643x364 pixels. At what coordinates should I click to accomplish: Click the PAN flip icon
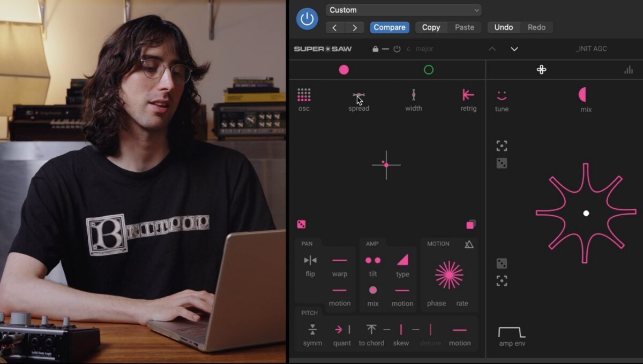pos(310,260)
